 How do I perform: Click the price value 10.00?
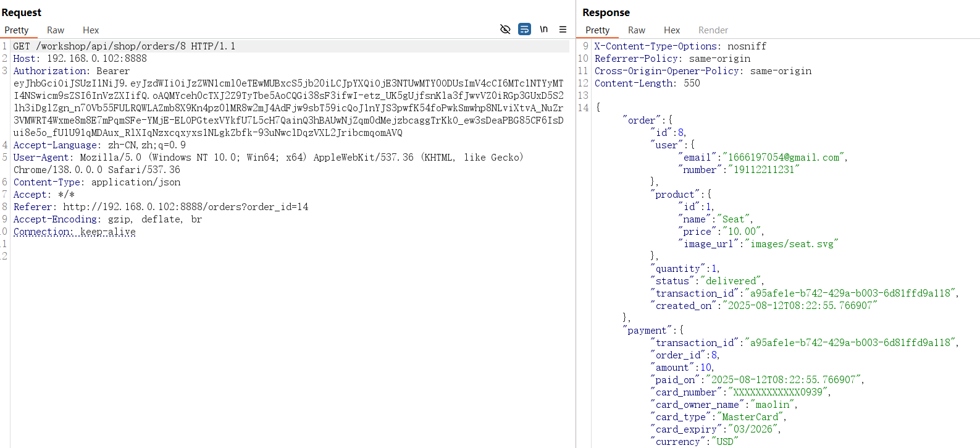(742, 232)
